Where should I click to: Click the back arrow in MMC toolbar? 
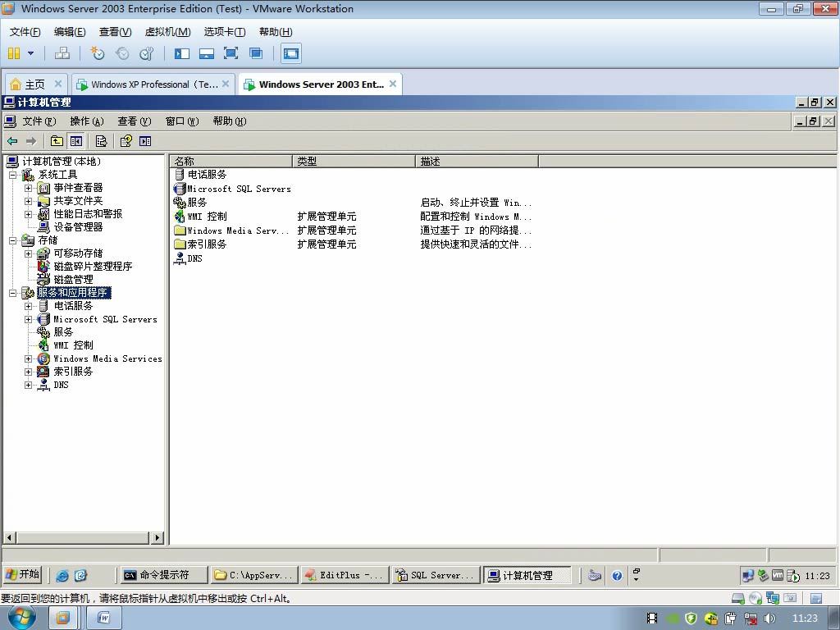pyautogui.click(x=12, y=141)
